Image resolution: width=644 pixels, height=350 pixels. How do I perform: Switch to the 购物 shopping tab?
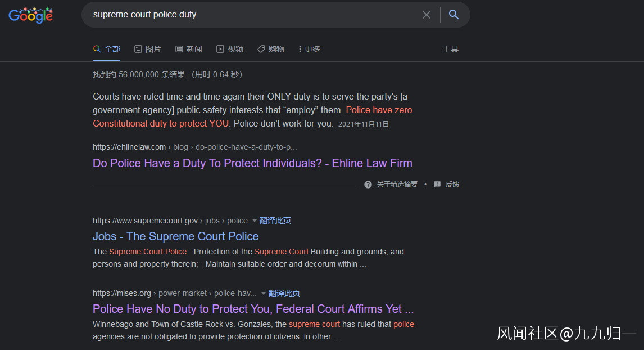click(x=271, y=49)
